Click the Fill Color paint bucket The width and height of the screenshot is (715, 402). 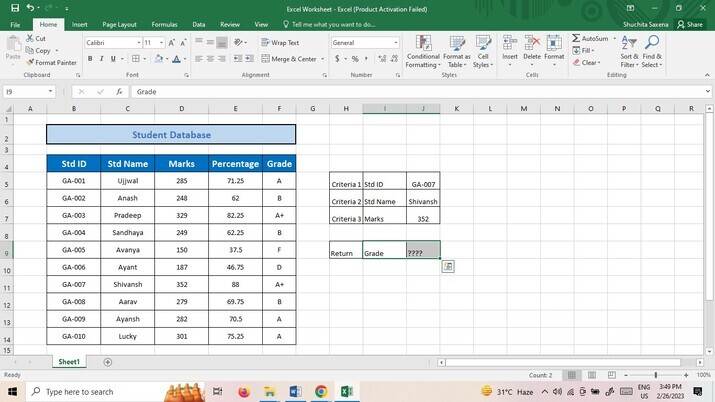point(158,59)
